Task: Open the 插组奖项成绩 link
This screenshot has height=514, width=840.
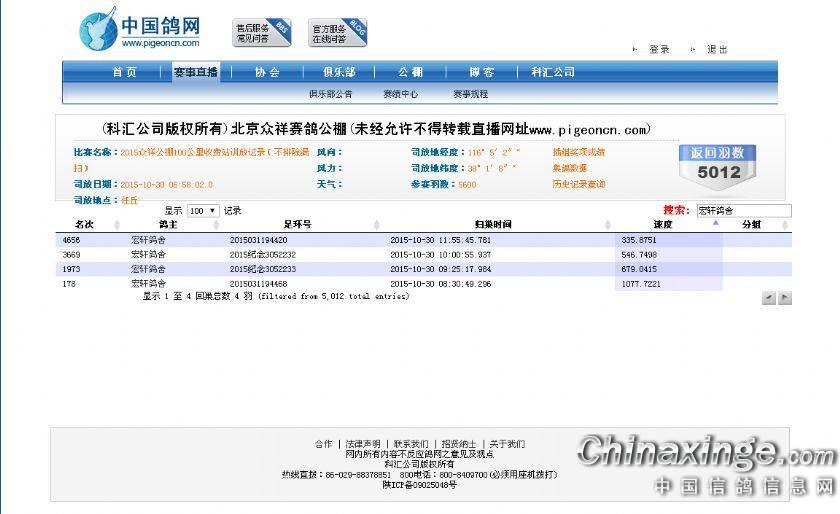Action: tap(578, 152)
